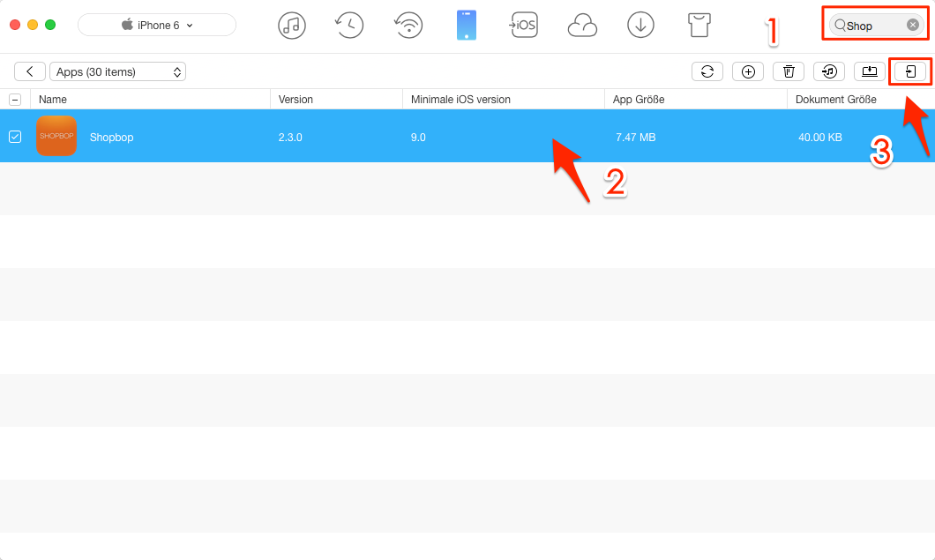Click the trash delete button

click(789, 71)
